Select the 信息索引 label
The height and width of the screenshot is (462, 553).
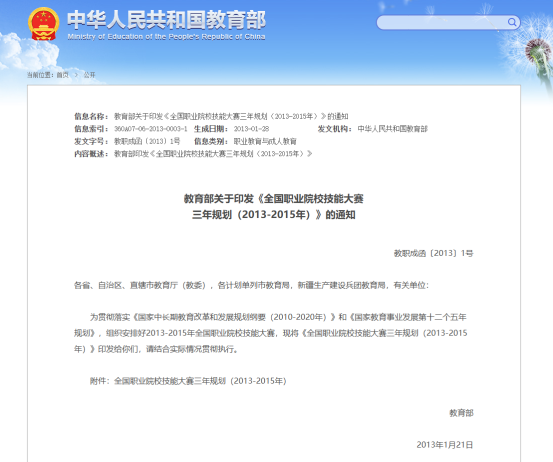pos(91,129)
